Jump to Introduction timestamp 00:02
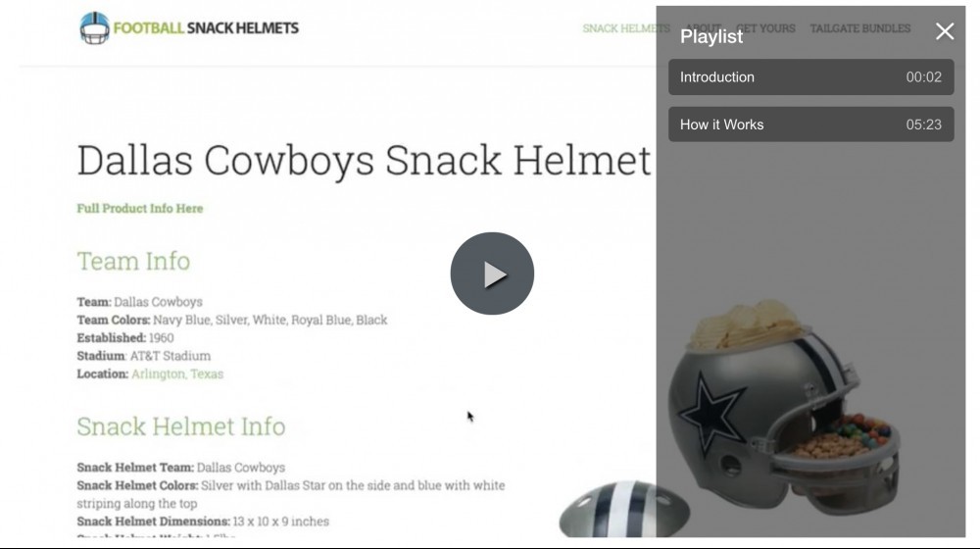The width and height of the screenshot is (980, 549). (924, 76)
